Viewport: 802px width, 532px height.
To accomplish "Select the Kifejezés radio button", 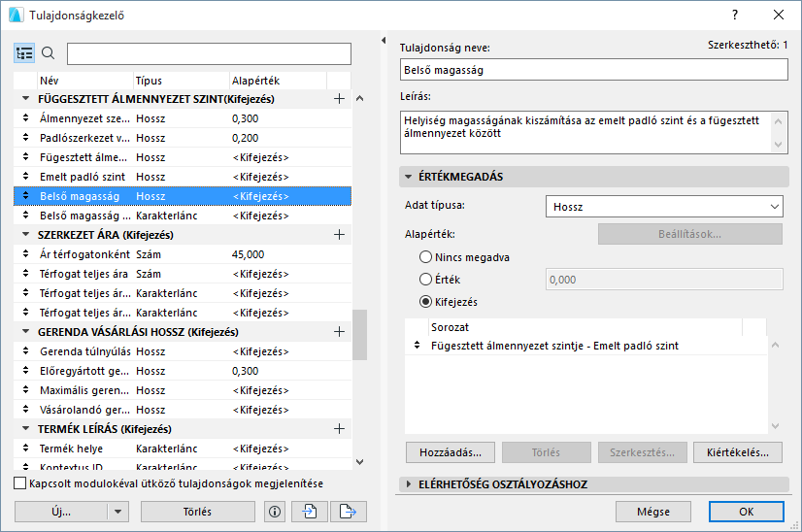I will click(x=425, y=302).
